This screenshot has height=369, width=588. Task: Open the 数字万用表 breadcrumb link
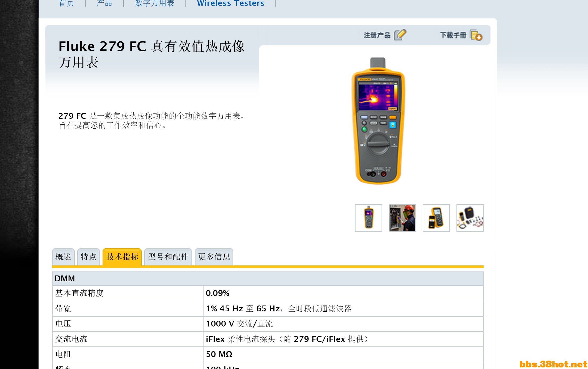coord(155,3)
